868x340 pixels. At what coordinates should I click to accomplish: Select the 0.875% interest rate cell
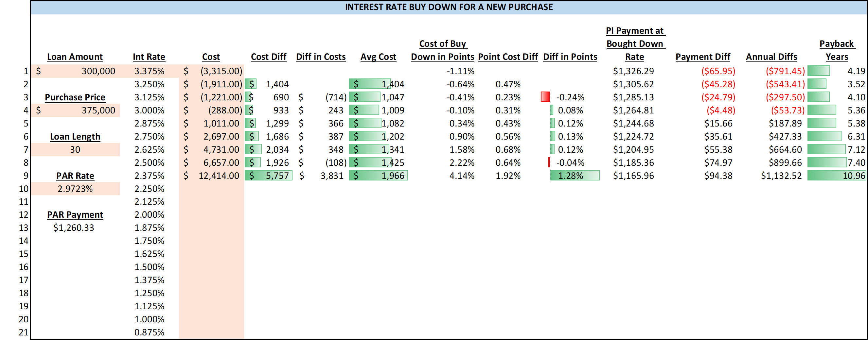pyautogui.click(x=149, y=332)
